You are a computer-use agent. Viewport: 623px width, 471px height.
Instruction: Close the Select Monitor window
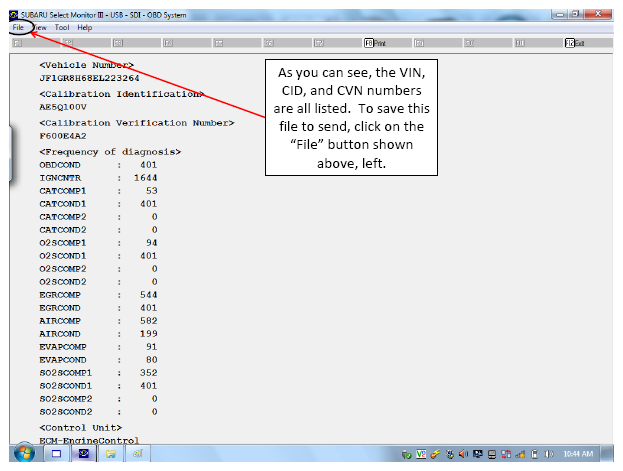point(598,15)
